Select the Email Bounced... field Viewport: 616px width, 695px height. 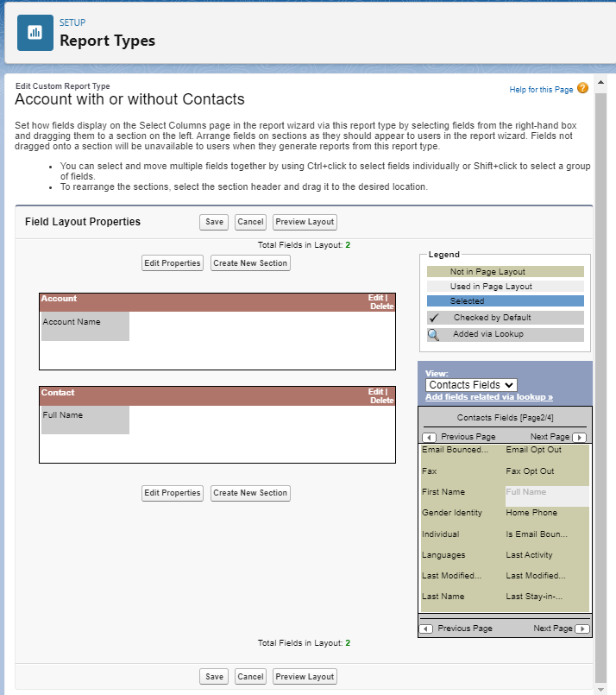[x=462, y=454]
